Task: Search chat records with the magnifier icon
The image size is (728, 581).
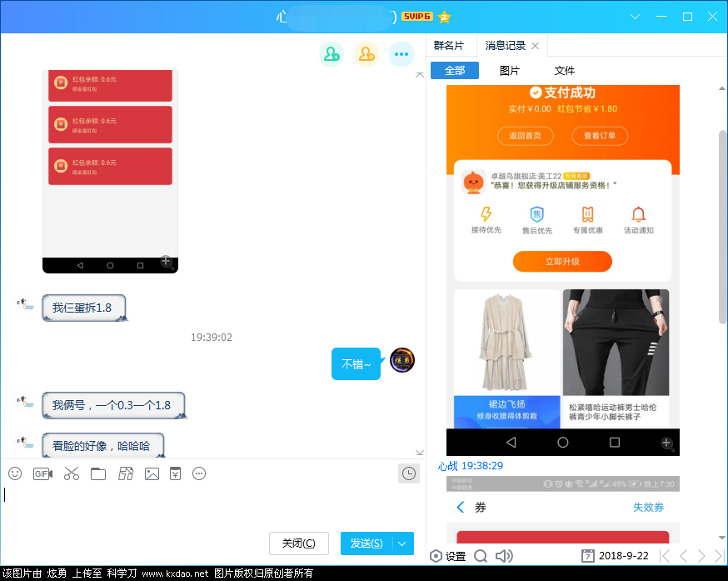Action: pos(481,555)
